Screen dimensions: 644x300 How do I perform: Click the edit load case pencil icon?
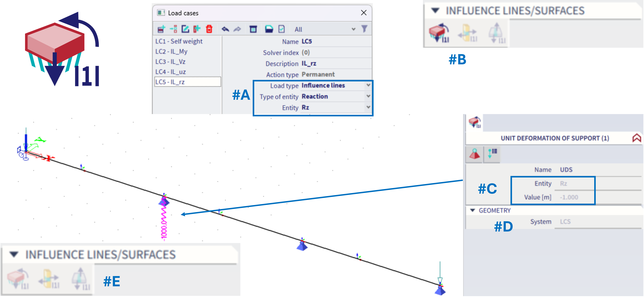click(185, 29)
